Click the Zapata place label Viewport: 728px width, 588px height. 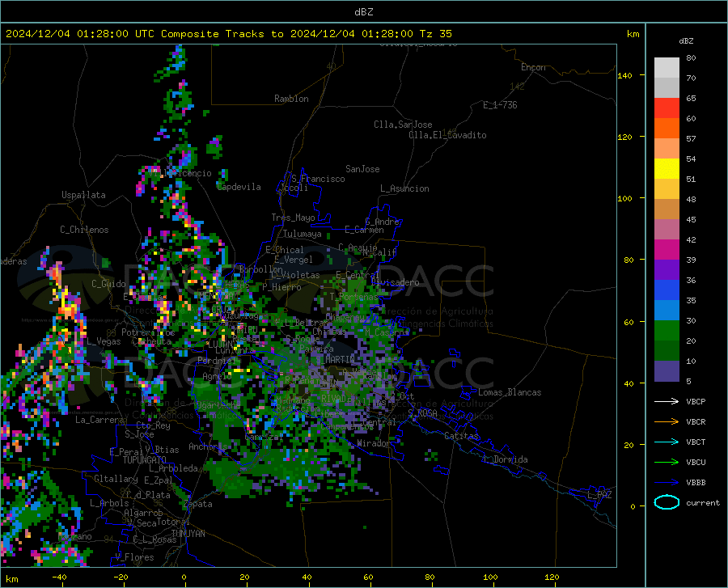point(198,504)
